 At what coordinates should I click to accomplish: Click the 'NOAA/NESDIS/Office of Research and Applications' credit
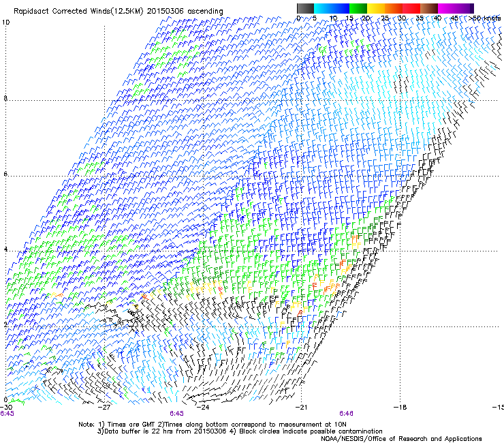(401, 439)
